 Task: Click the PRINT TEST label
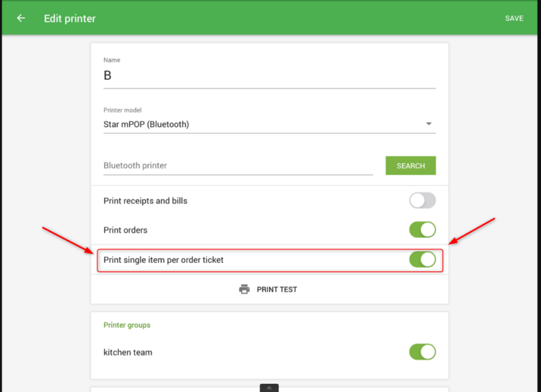[x=277, y=289]
